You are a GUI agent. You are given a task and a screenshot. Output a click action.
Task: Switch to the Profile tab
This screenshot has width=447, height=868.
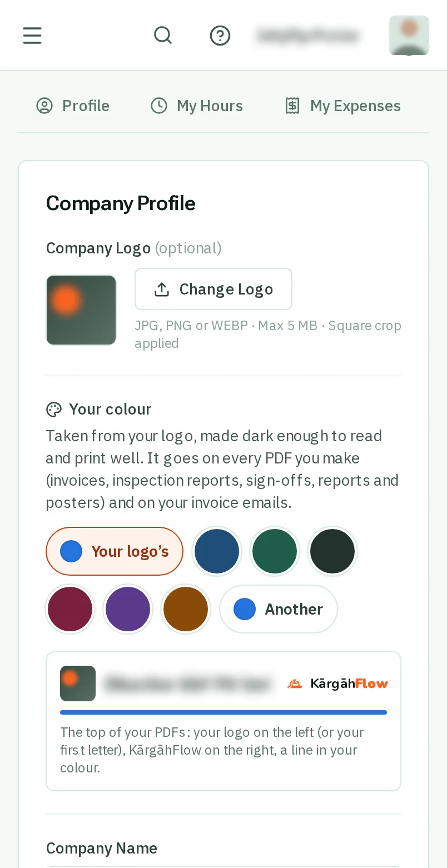point(73,106)
